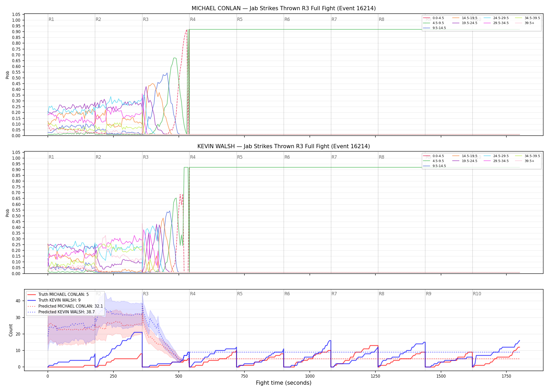
Task: Click the R10 round marker in the bottom chart
Action: pos(477,294)
